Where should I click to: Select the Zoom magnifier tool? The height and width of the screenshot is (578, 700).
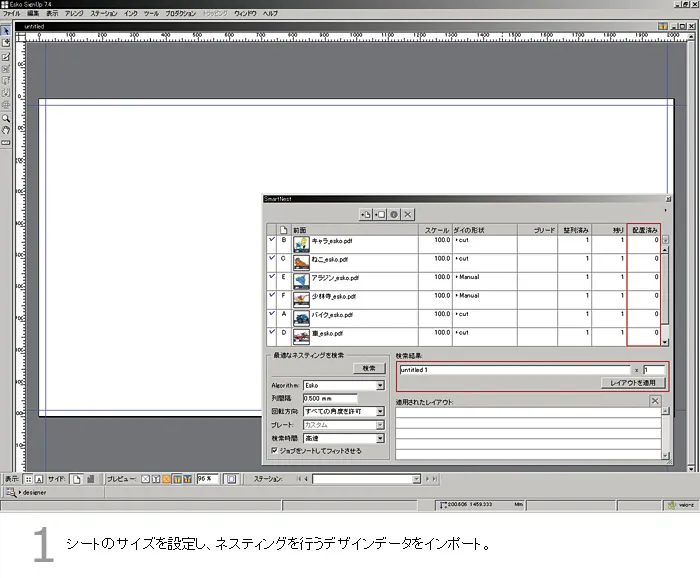click(x=6, y=117)
